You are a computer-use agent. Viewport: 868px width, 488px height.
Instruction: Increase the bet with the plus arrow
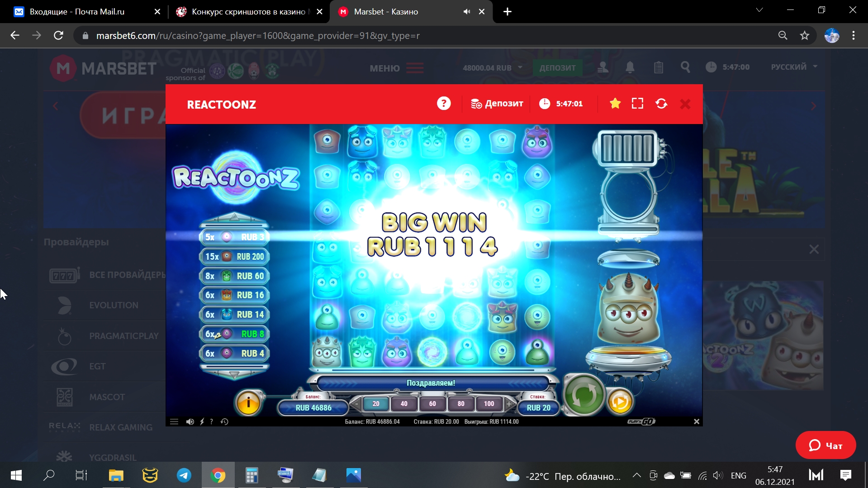(509, 404)
